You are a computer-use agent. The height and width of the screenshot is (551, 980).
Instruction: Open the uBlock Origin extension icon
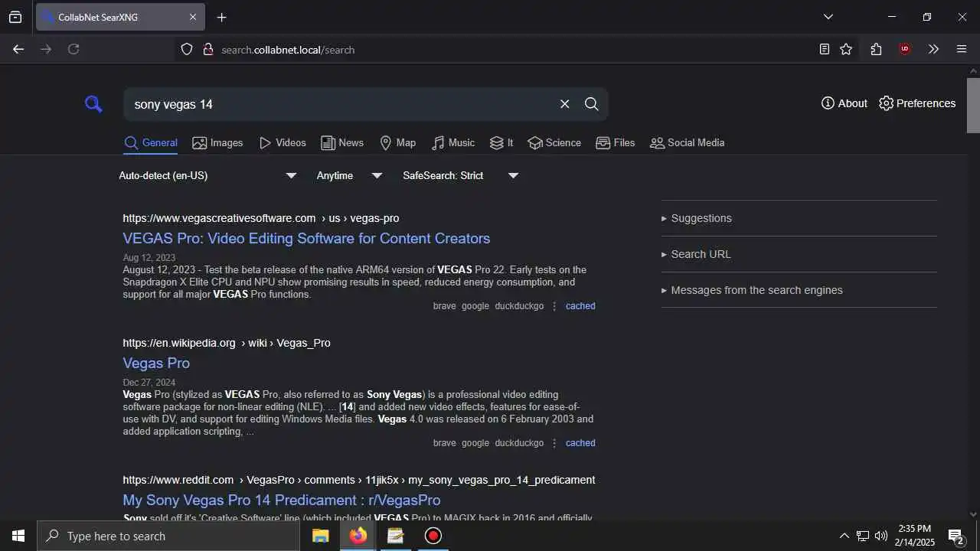coord(905,49)
